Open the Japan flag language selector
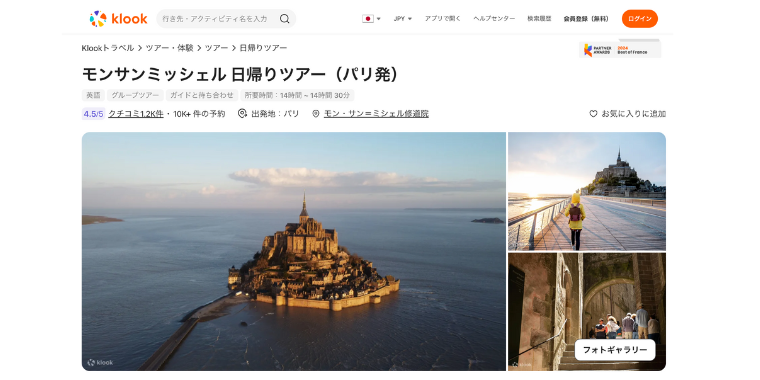This screenshot has height=380, width=760. 371,19
